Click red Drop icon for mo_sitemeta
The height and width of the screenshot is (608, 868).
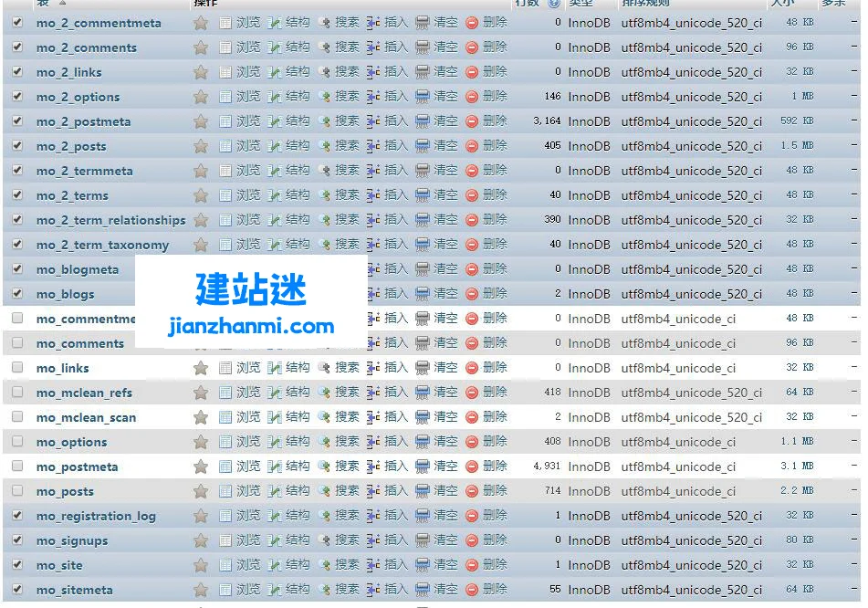472,590
